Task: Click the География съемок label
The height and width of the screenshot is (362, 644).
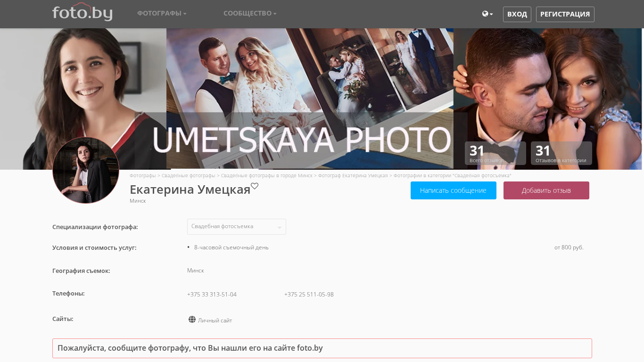Action: pyautogui.click(x=81, y=271)
